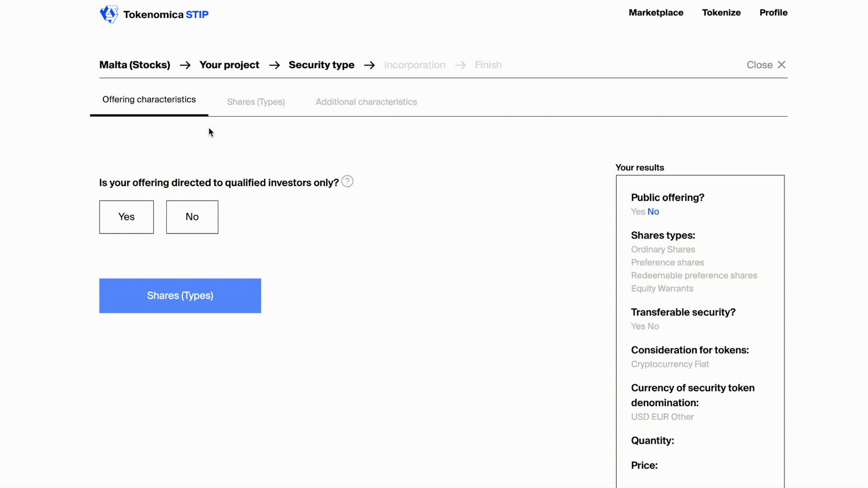The image size is (868, 488).
Task: Click Malta (Stocks) breadcrumb step
Action: [135, 65]
